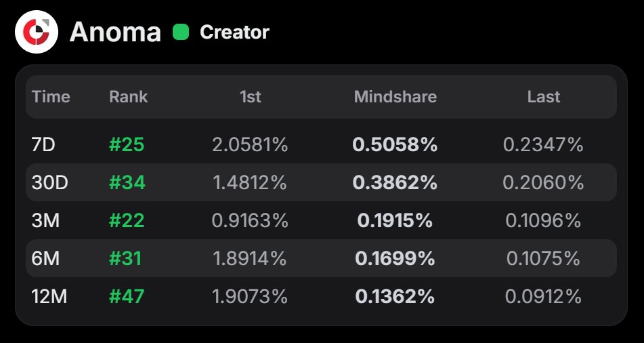Click the Last column header
644x343 pixels.
(x=543, y=97)
